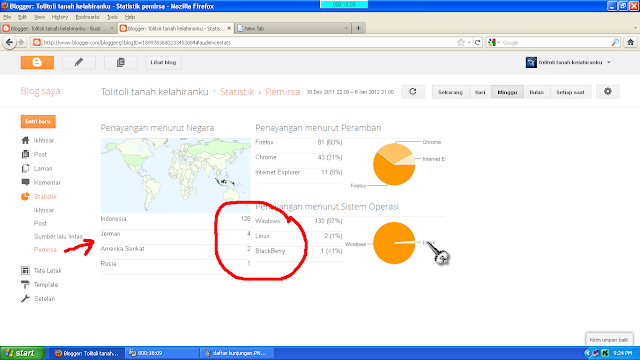Click the Google search field
This screenshot has width=640, height=360.
(x=555, y=42)
